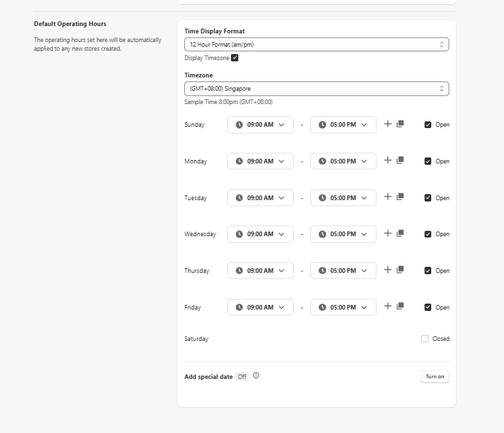Click the copy hours icon for Monday
Screen dimensions: 504x433
tap(401, 161)
